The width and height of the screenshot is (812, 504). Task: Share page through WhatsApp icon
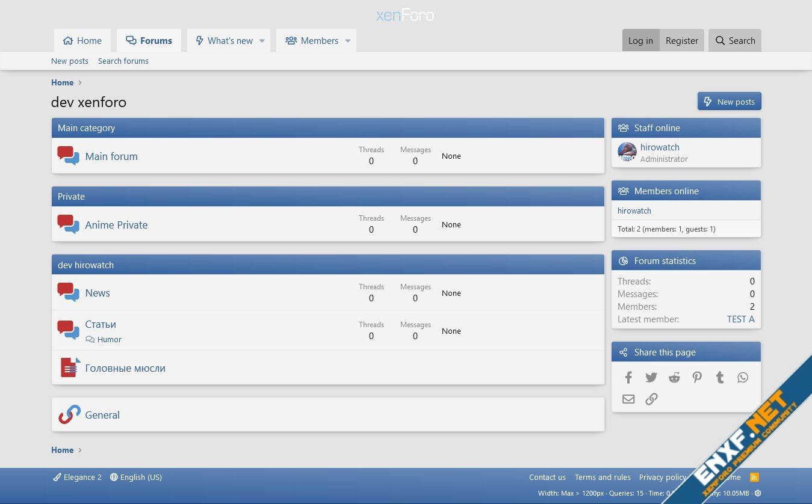tap(743, 378)
